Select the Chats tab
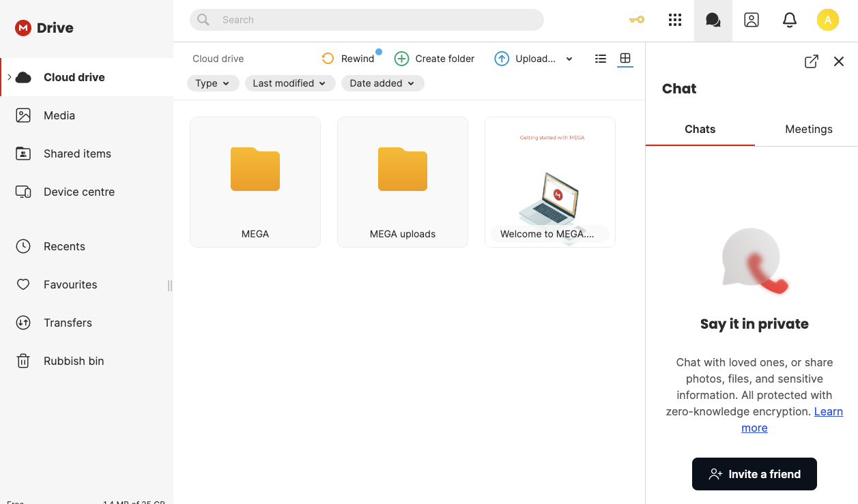858x504 pixels. pyautogui.click(x=700, y=129)
